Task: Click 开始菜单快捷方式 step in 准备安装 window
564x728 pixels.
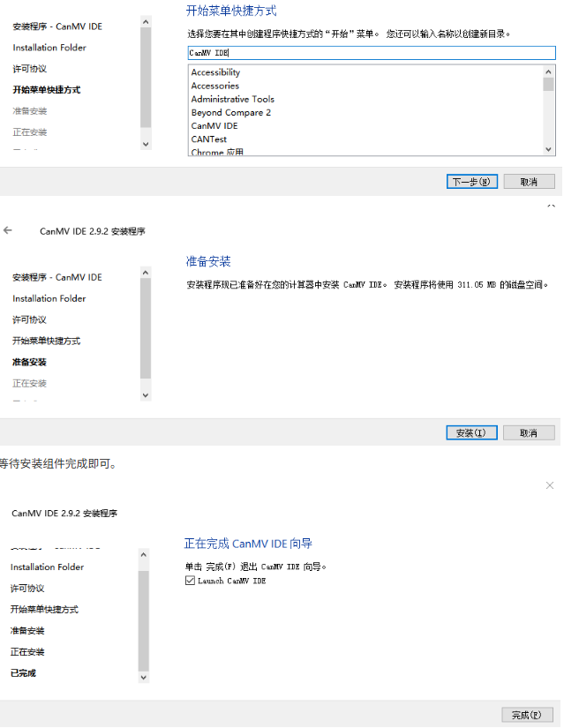Action: coord(47,341)
